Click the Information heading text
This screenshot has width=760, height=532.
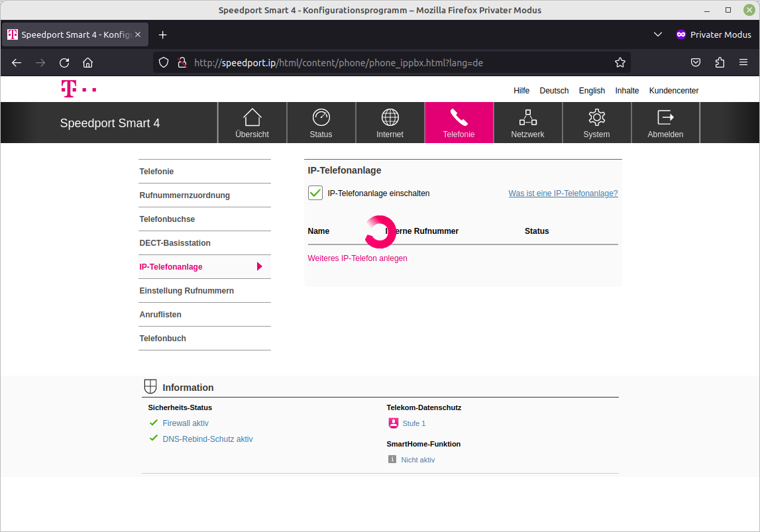coord(188,388)
